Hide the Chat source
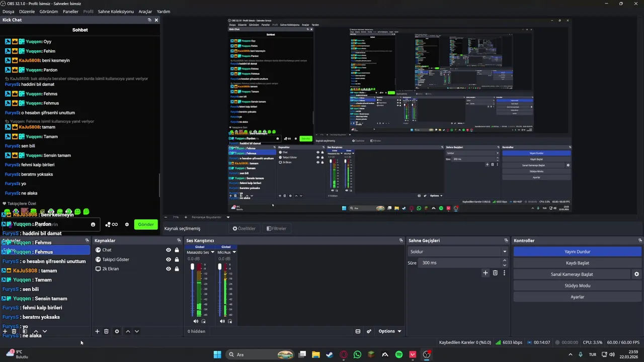The image size is (644, 362). pyautogui.click(x=169, y=250)
